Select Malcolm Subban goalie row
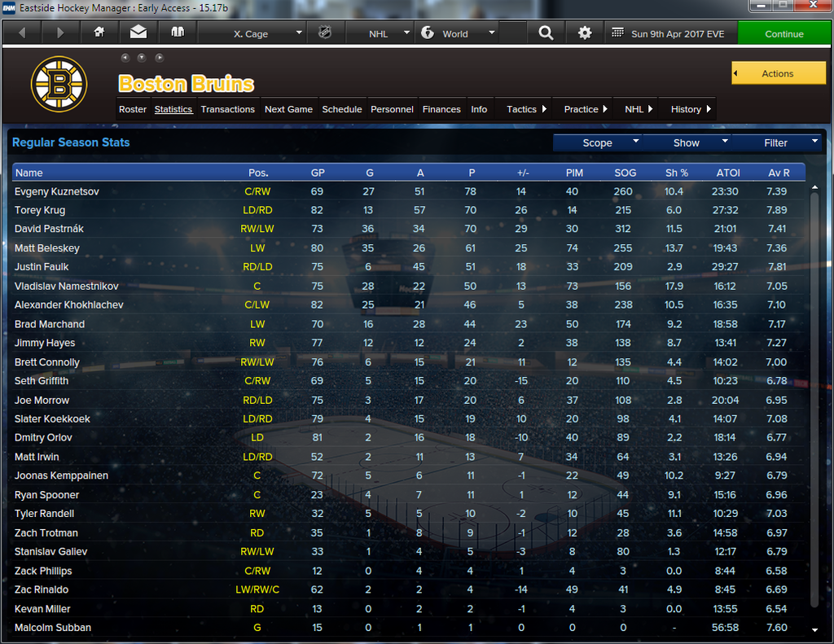The height and width of the screenshot is (644, 834). [409, 628]
